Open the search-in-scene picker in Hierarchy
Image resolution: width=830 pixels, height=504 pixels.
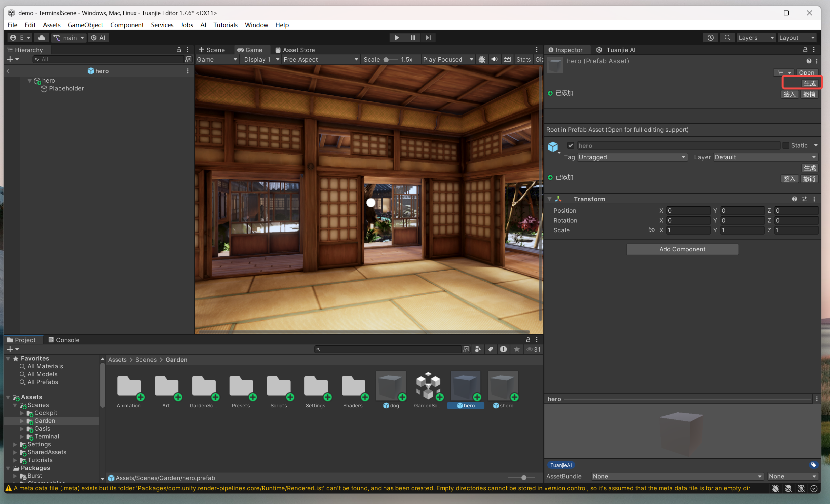point(188,59)
